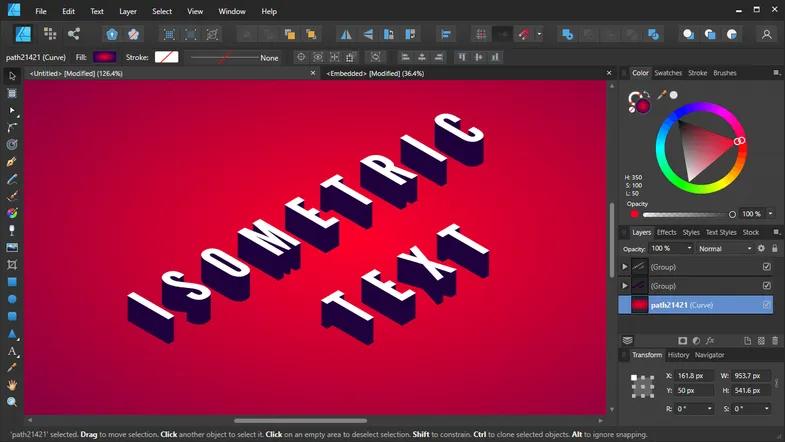Pick the Hand view tool
The image size is (785, 442).
tap(12, 385)
